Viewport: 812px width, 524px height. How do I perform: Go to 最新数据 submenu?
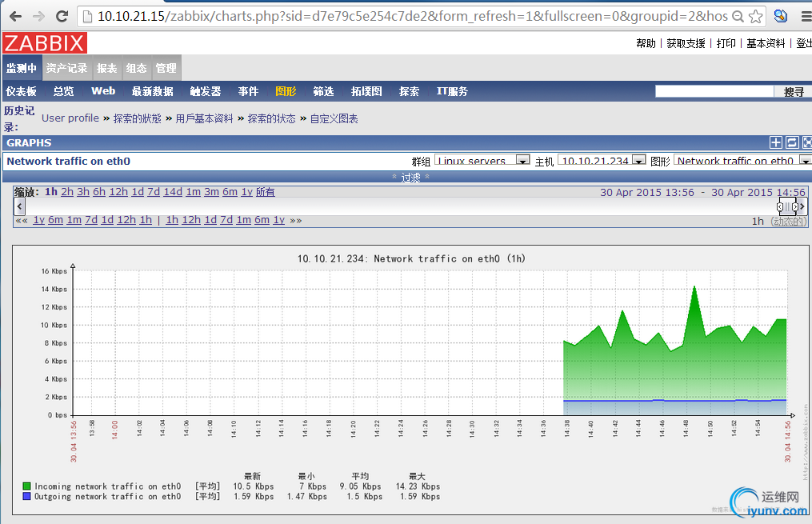pos(152,92)
